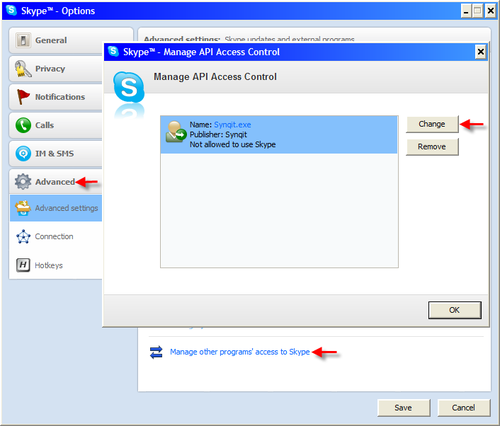Select the Privacy keys icon

click(23, 69)
